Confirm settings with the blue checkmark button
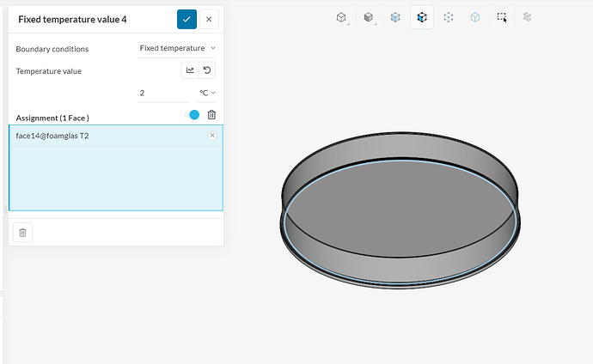This screenshot has height=364, width=593. (186, 19)
